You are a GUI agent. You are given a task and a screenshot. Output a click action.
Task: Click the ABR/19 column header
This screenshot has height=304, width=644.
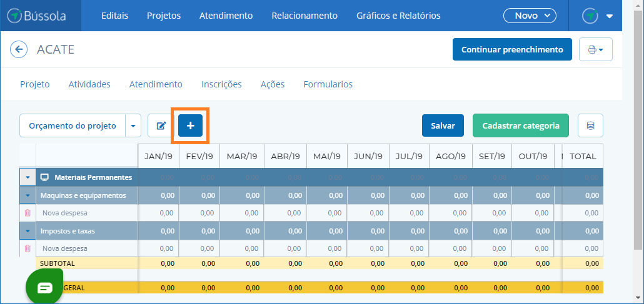click(x=285, y=156)
